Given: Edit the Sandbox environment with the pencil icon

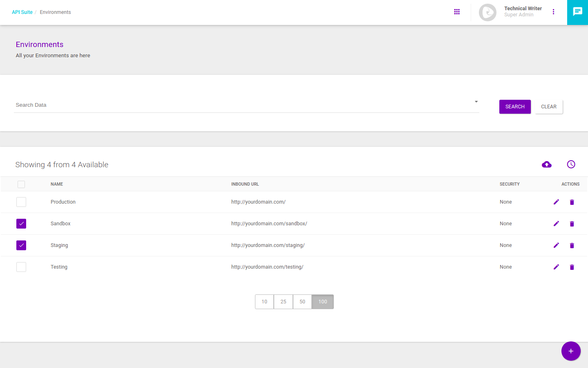Looking at the screenshot, I should click(556, 223).
